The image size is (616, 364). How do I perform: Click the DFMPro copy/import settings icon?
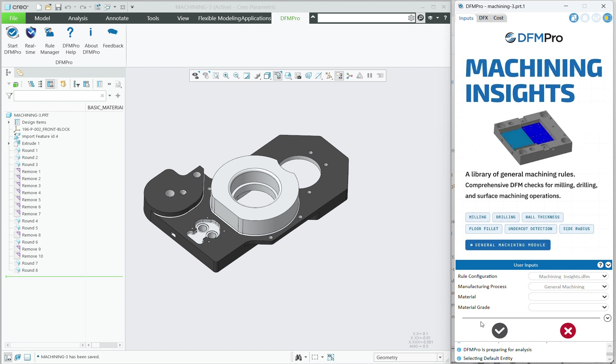(574, 18)
